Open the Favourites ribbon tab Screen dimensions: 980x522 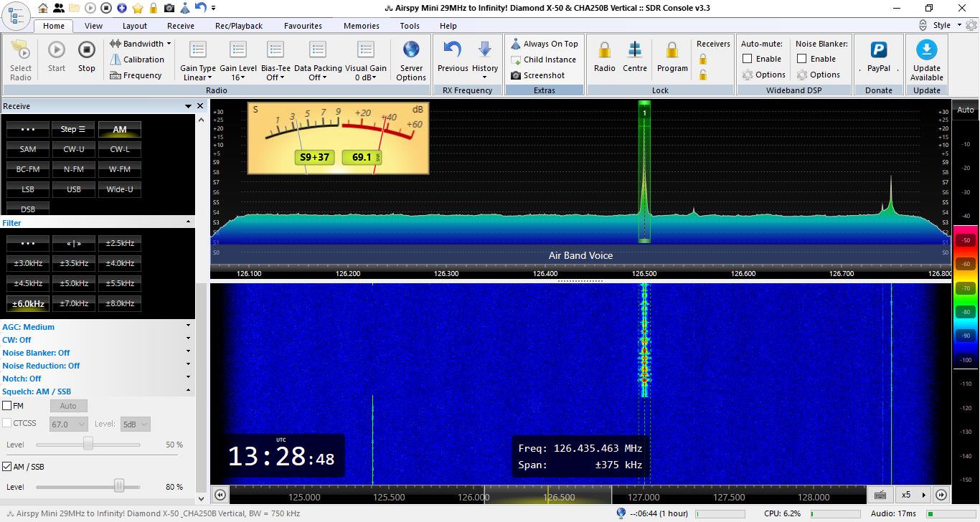click(x=303, y=26)
